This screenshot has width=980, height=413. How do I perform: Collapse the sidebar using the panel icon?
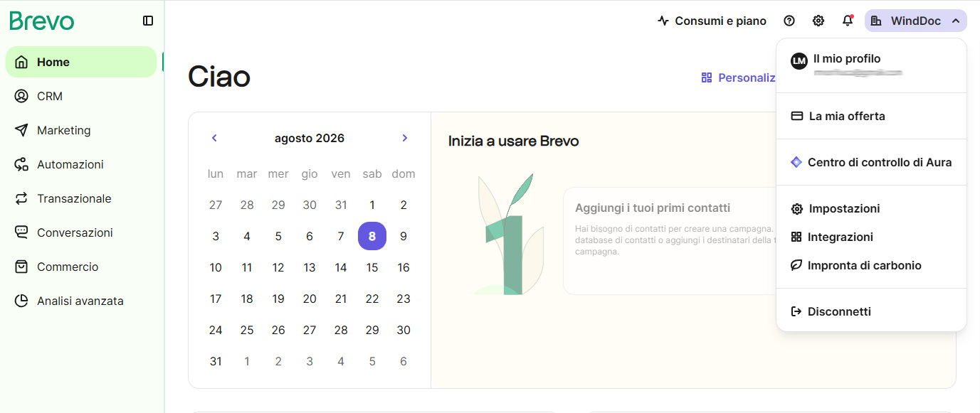click(x=148, y=21)
